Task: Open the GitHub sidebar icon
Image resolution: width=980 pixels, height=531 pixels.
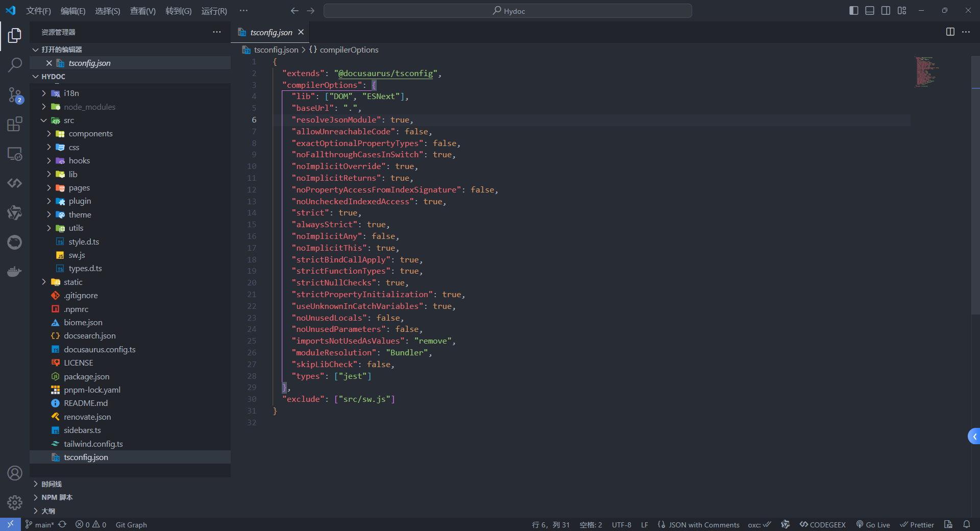Action: tap(15, 242)
